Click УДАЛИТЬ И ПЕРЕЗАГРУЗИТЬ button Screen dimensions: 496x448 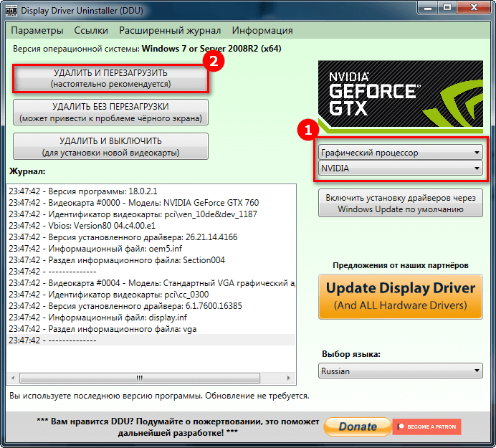pyautogui.click(x=110, y=78)
